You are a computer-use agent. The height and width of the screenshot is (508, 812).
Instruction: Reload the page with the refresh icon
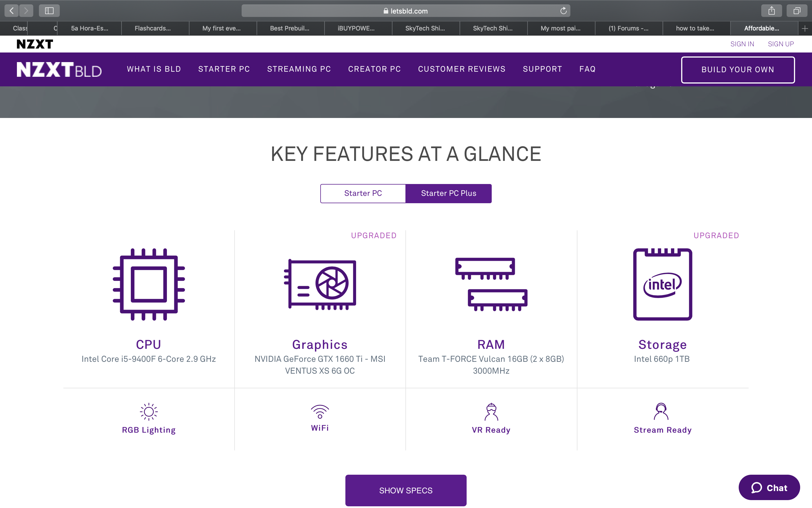[563, 11]
